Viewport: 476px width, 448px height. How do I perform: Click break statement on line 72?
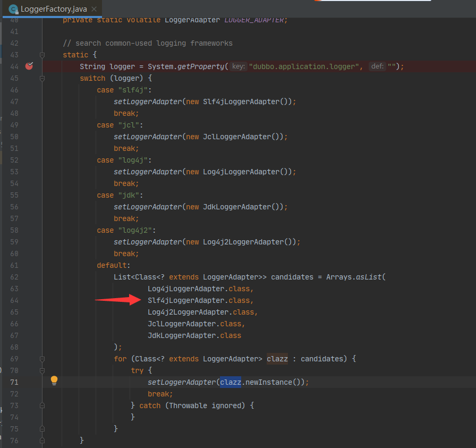click(160, 394)
